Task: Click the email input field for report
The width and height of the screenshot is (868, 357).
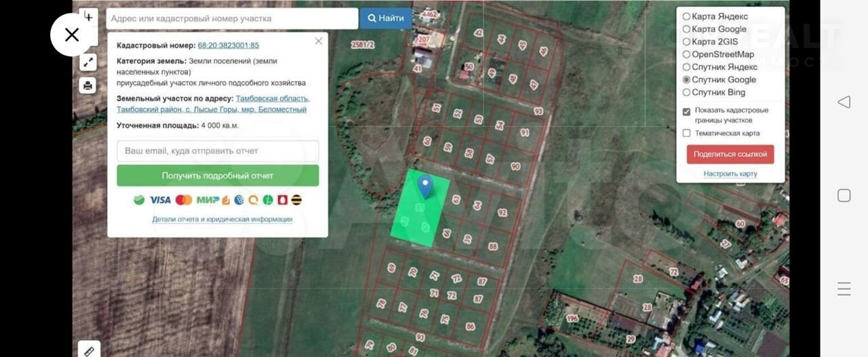Action: tap(218, 151)
